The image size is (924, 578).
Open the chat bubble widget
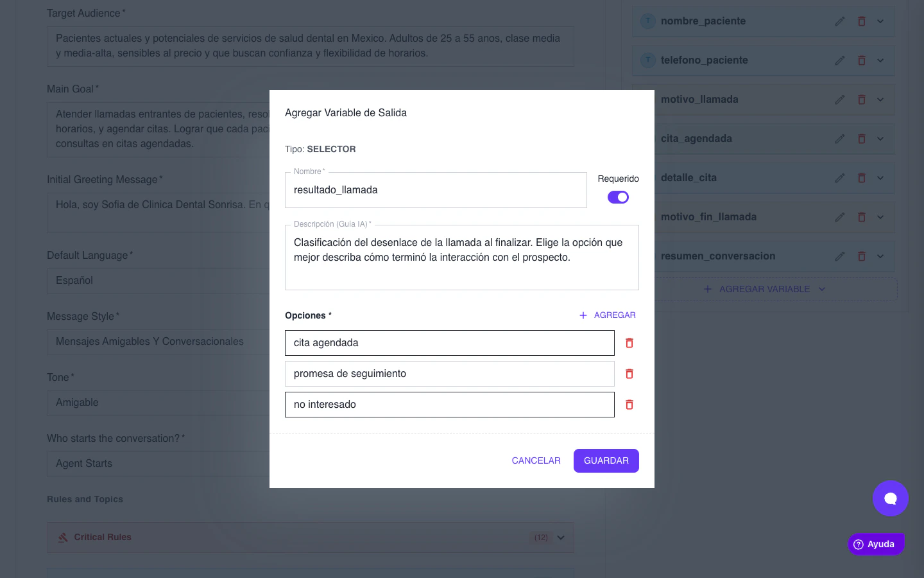(891, 498)
